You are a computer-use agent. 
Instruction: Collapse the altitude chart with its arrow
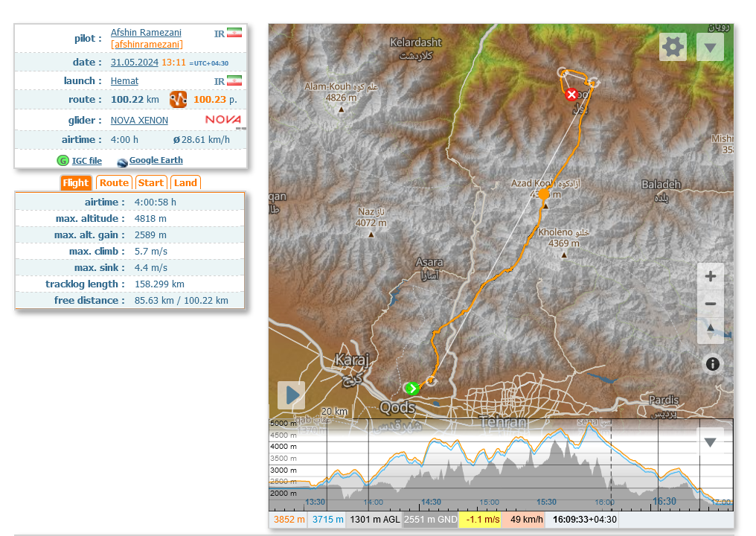tap(710, 442)
